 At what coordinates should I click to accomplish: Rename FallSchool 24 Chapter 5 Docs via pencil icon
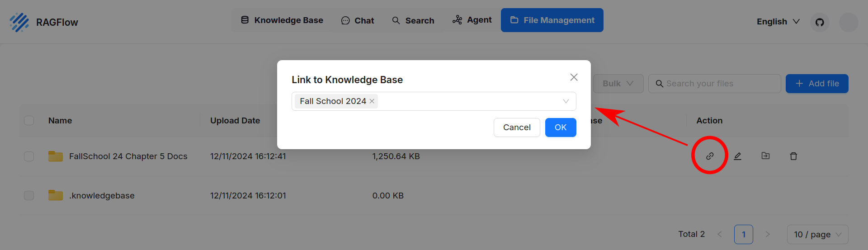pyautogui.click(x=737, y=156)
